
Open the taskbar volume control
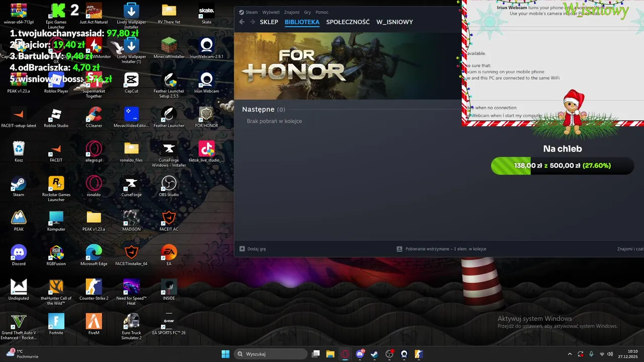[x=610, y=354]
